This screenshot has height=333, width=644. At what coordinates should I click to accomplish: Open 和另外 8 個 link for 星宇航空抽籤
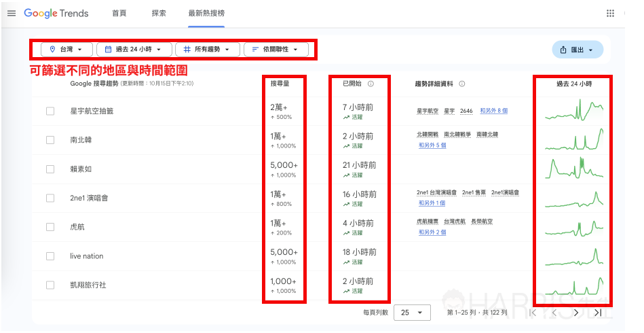point(493,111)
